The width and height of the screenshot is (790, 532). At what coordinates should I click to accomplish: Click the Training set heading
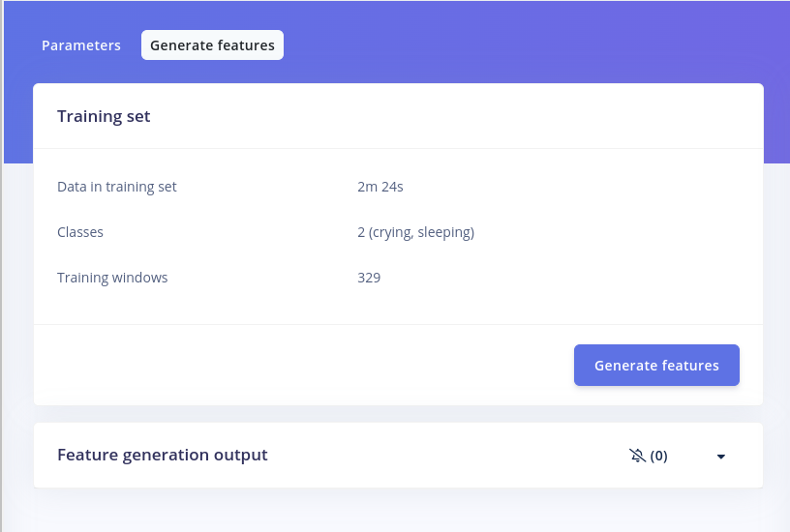104,117
